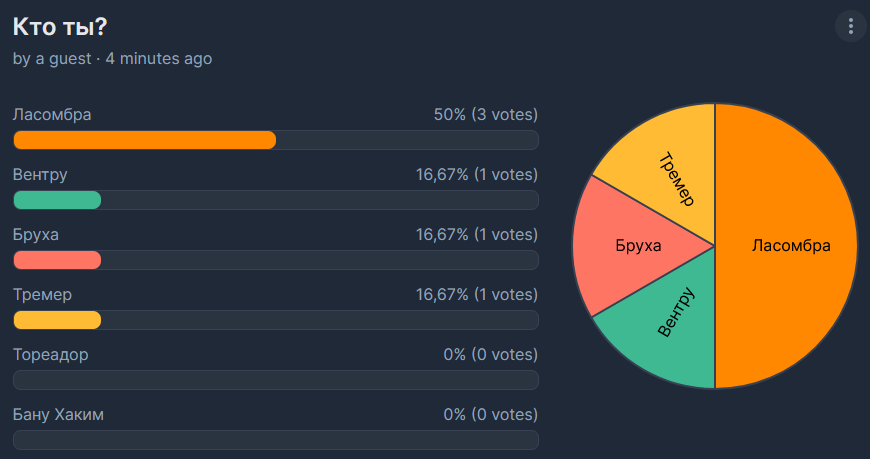This screenshot has height=459, width=870.
Task: Select the Вентру option label
Action: tap(40, 174)
